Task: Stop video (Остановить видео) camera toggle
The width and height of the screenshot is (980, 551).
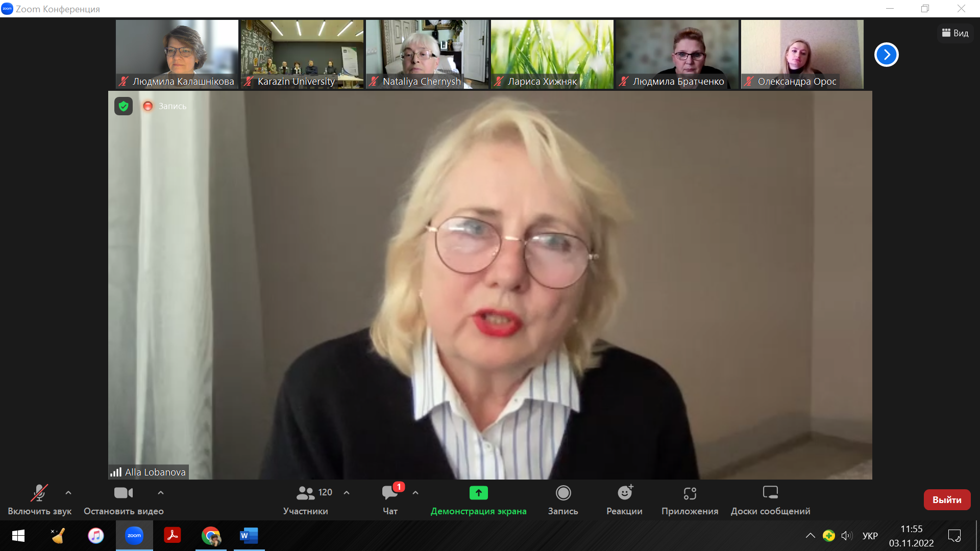Action: pyautogui.click(x=124, y=493)
